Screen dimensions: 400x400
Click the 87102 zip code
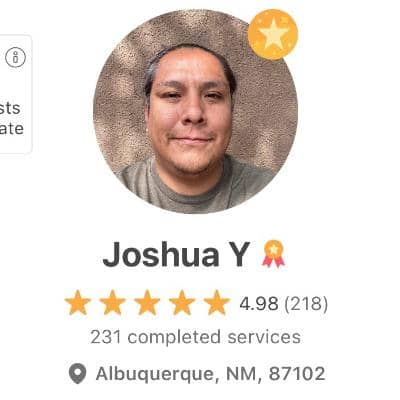click(x=297, y=374)
